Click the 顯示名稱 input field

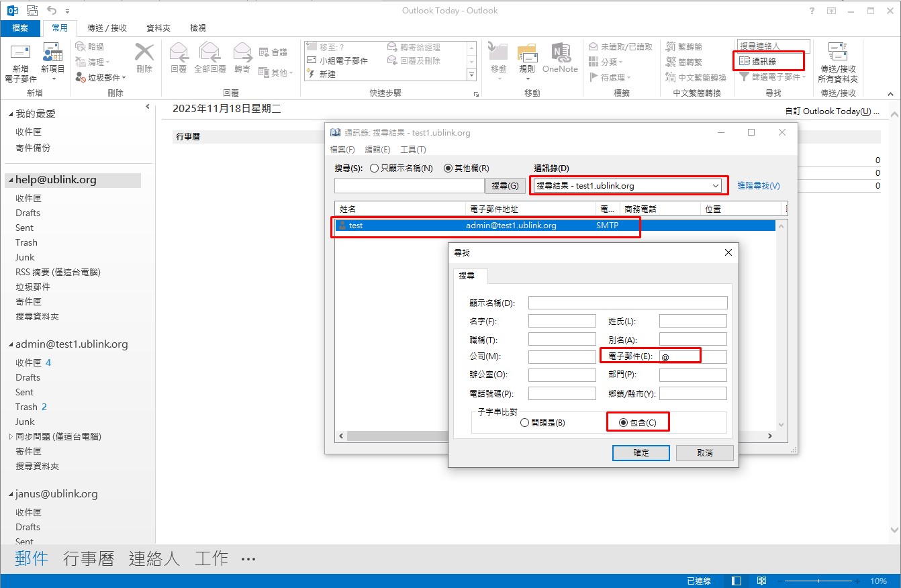coord(627,303)
